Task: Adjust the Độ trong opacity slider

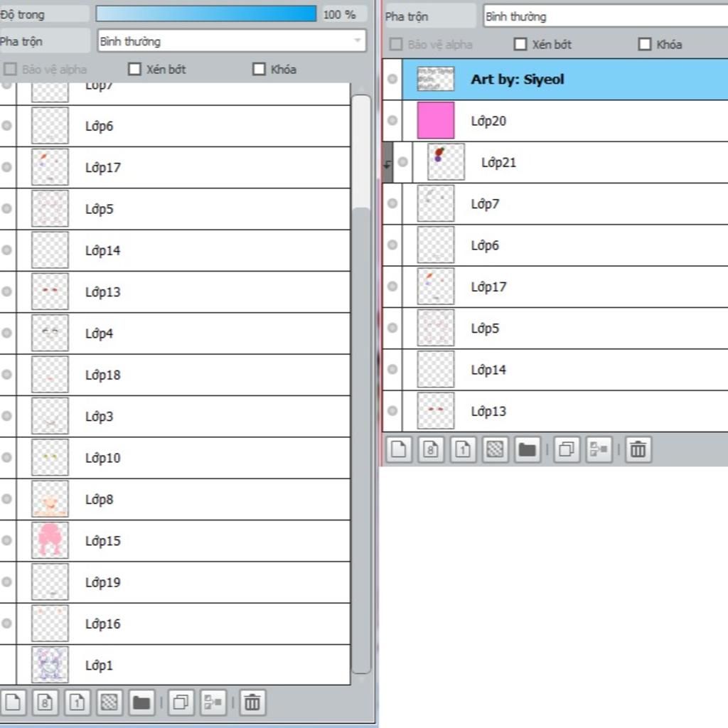Action: (206, 14)
